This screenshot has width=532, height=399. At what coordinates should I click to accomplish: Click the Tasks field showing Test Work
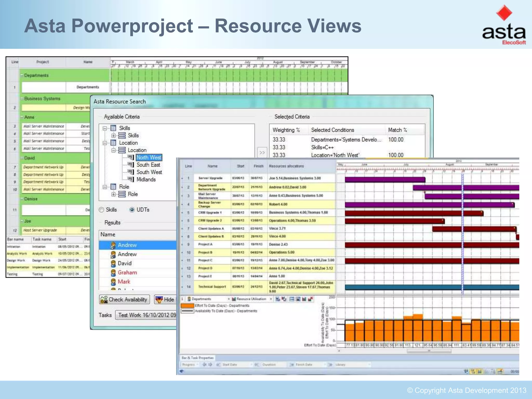pos(146,315)
